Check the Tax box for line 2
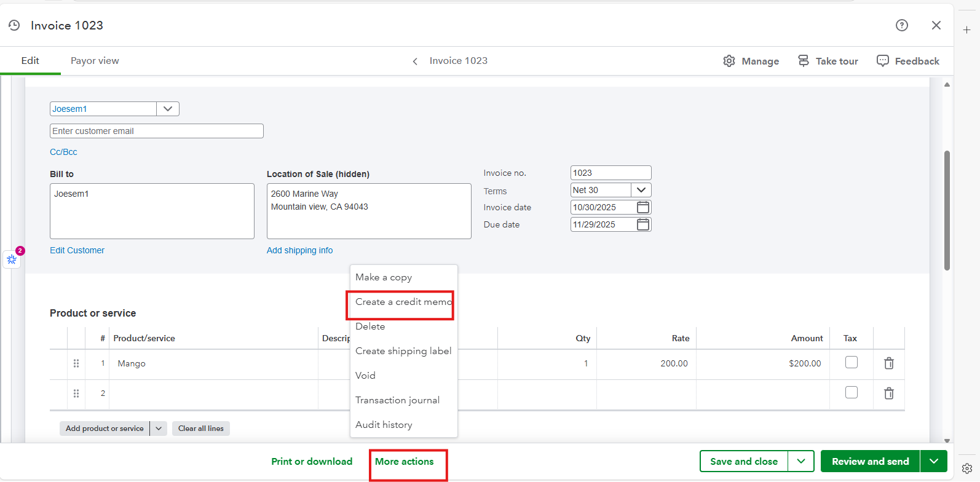Image resolution: width=980 pixels, height=482 pixels. [x=851, y=392]
